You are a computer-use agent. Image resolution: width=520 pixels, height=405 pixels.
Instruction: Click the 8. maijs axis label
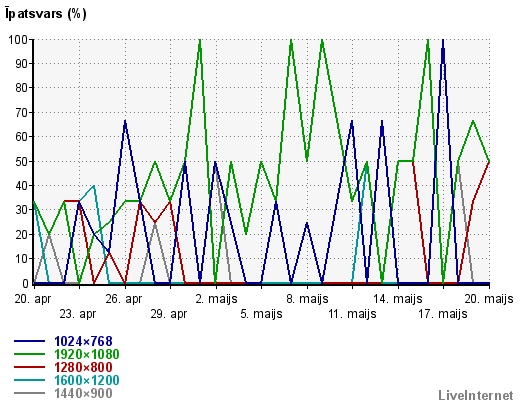(x=307, y=299)
